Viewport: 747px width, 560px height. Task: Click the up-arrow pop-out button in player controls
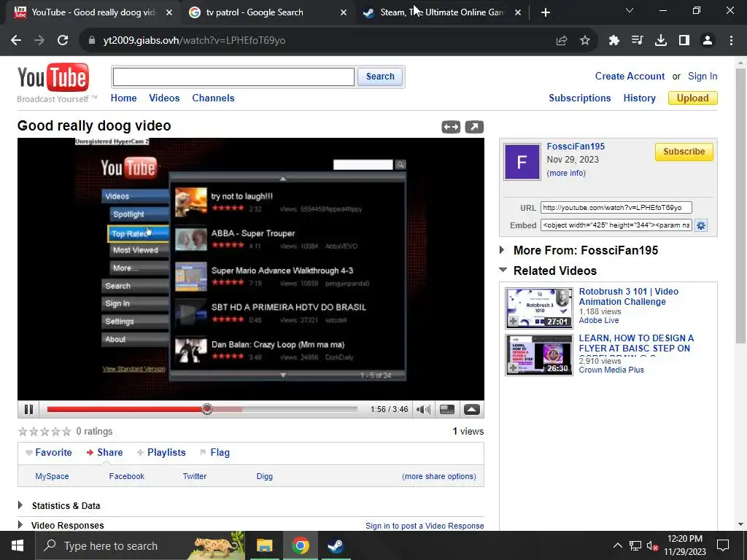(472, 410)
